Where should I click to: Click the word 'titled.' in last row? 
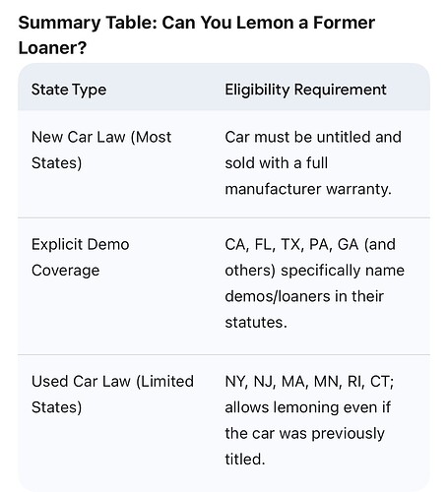click(x=245, y=460)
